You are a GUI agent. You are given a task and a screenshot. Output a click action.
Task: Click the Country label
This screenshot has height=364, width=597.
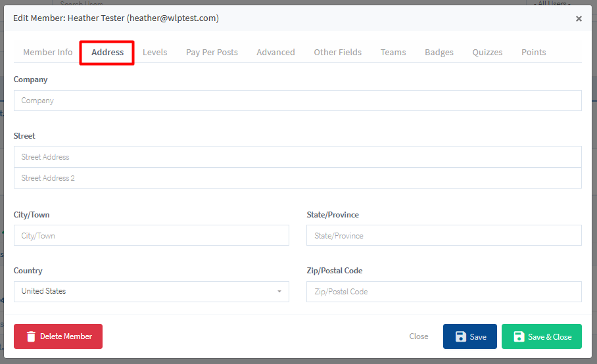(28, 271)
